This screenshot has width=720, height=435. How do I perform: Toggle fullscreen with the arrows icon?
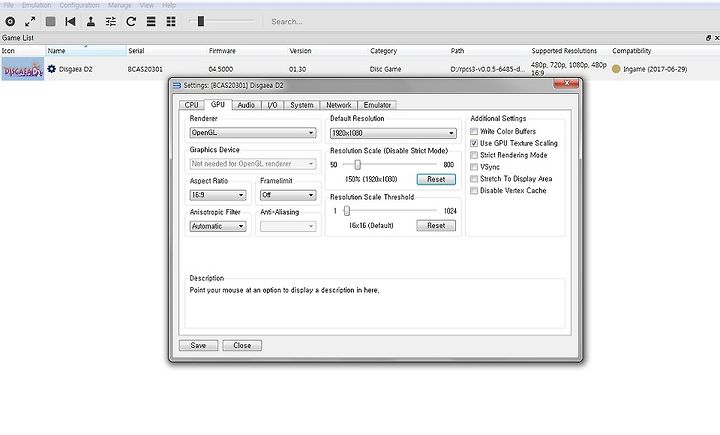[30, 22]
